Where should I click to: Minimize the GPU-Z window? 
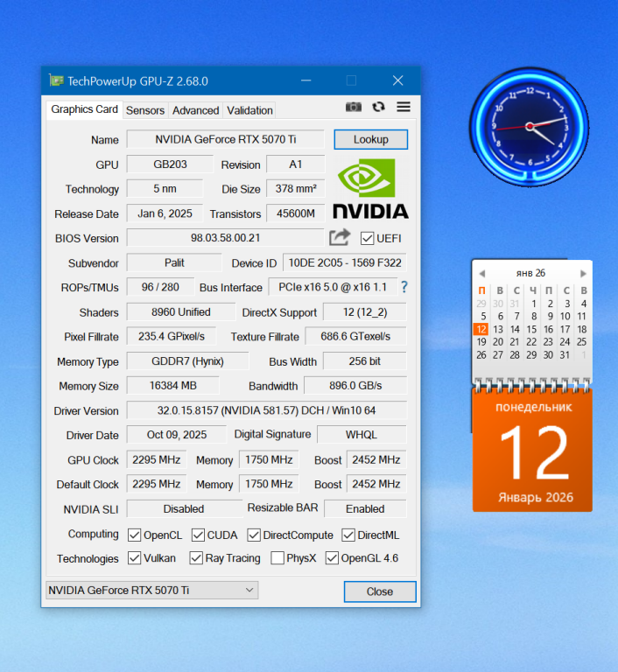[305, 80]
